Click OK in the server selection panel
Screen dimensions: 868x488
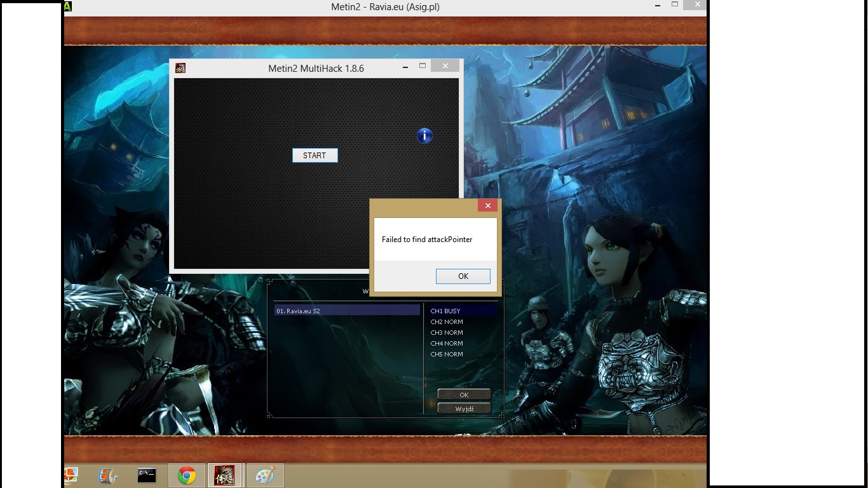click(464, 395)
